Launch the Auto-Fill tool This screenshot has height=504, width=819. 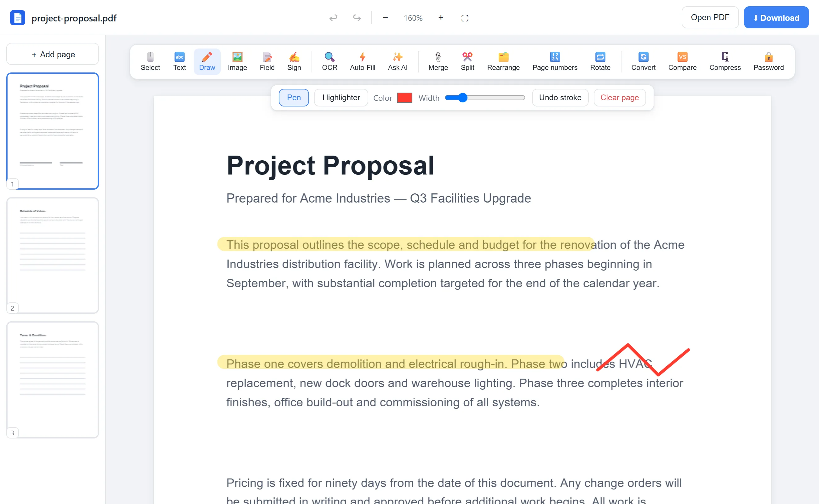click(x=362, y=62)
